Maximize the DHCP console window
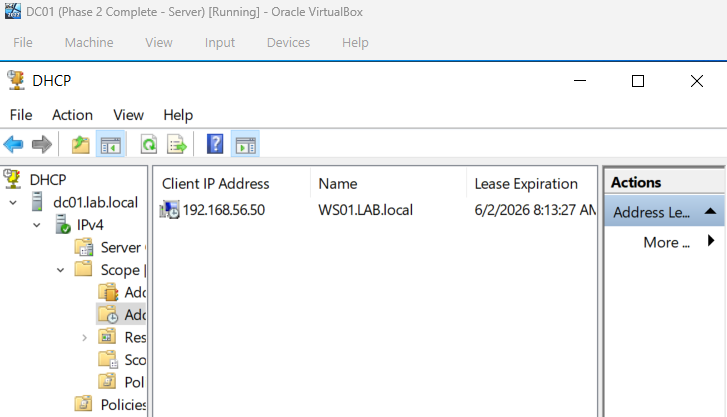This screenshot has height=417, width=727. click(638, 81)
